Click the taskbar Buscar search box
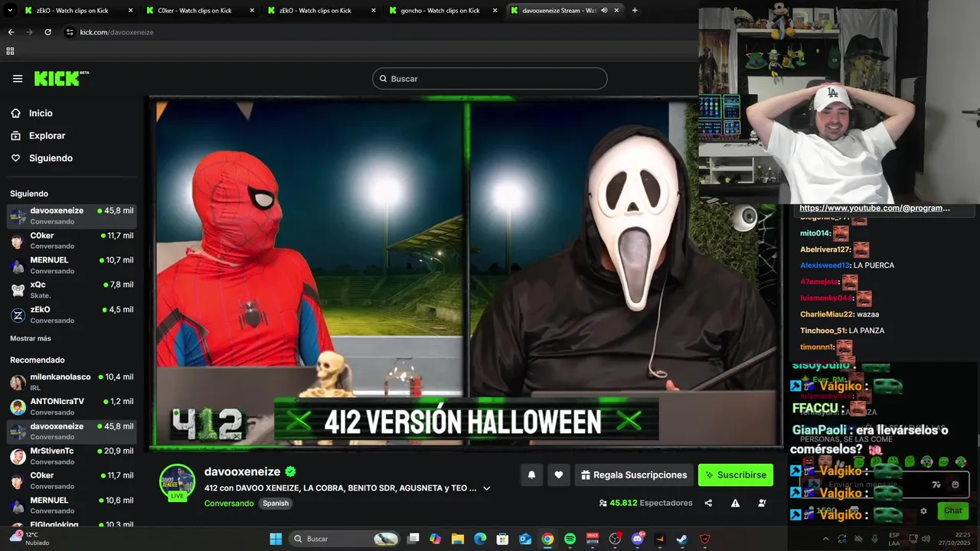980x551 pixels. pyautogui.click(x=345, y=539)
